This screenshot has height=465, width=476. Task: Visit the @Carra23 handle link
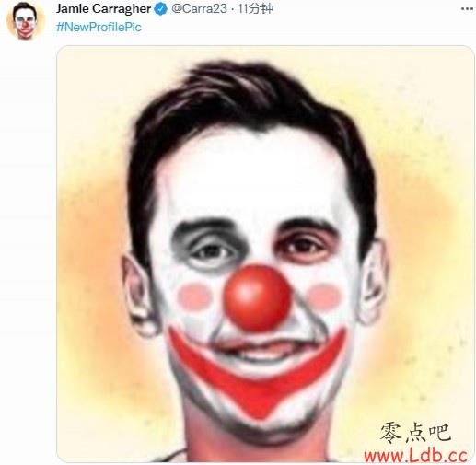pyautogui.click(x=199, y=8)
